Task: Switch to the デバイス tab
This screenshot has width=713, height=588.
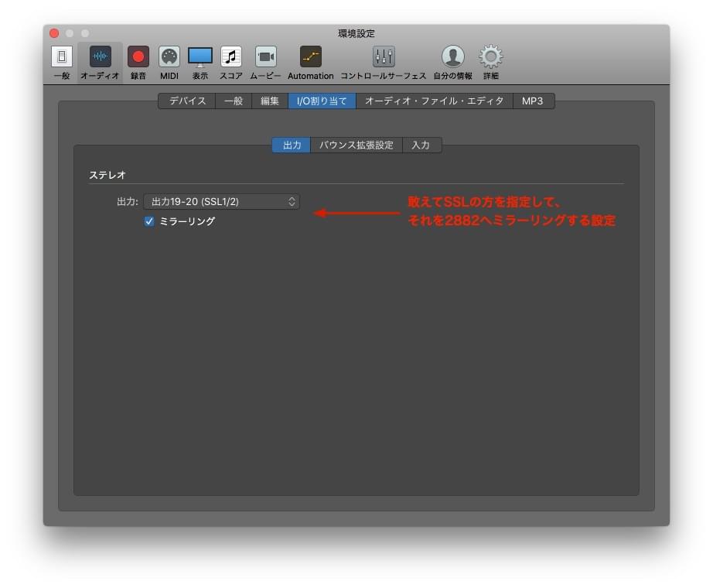Action: [187, 101]
